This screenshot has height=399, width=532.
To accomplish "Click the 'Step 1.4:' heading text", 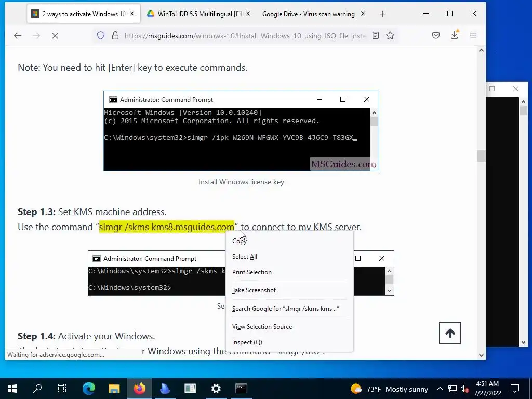I will pyautogui.click(x=37, y=336).
